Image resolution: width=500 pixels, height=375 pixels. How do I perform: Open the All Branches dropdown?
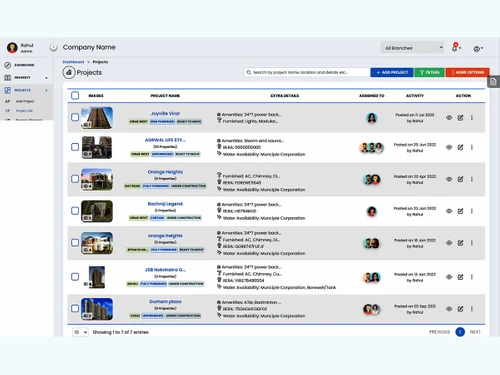tap(413, 48)
